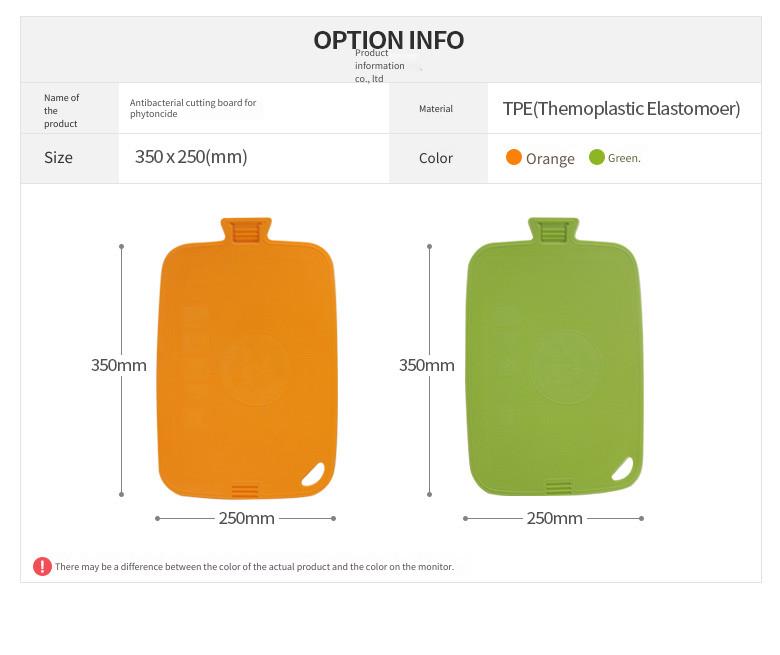Click the green color circle swatch
Screen dimensions: 780x655
click(596, 157)
